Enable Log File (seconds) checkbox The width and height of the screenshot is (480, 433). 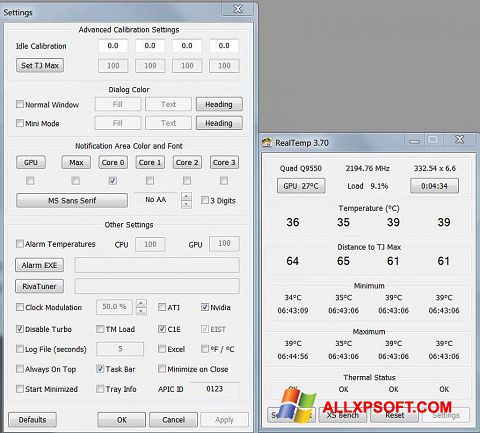coord(20,349)
